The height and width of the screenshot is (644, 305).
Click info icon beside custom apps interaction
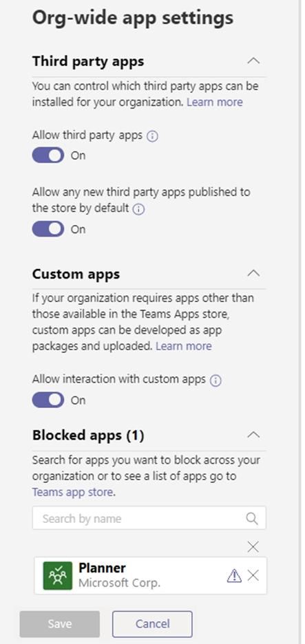(215, 380)
